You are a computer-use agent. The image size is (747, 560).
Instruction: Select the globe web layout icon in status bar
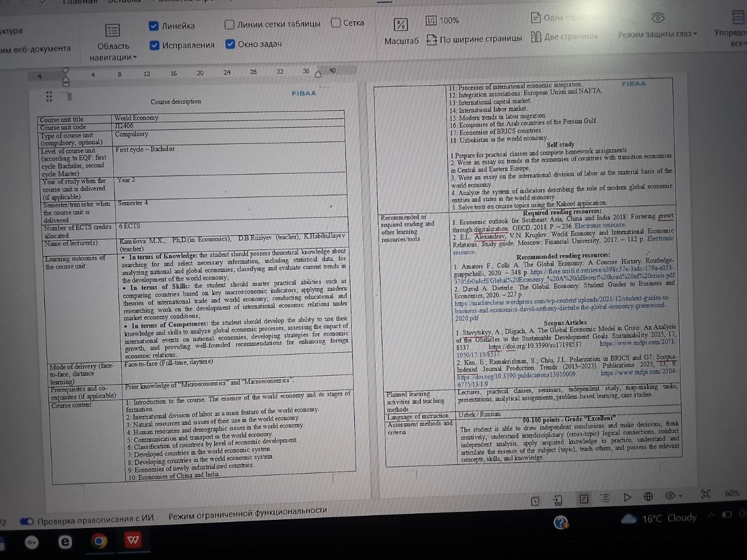[648, 497]
